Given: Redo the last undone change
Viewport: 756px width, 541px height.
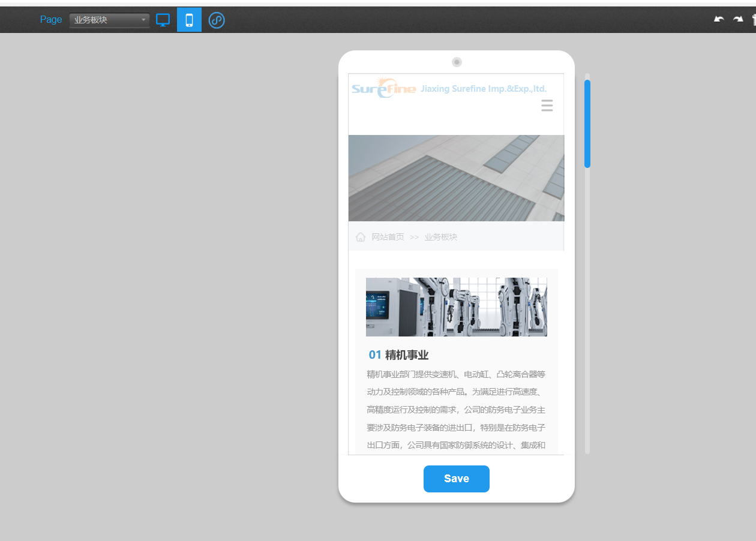Looking at the screenshot, I should [737, 20].
